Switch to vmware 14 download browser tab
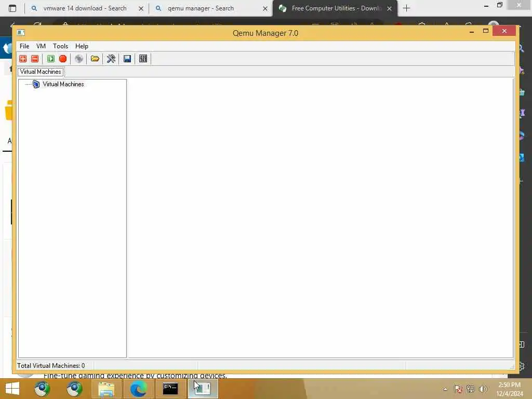532x399 pixels. [x=85, y=8]
